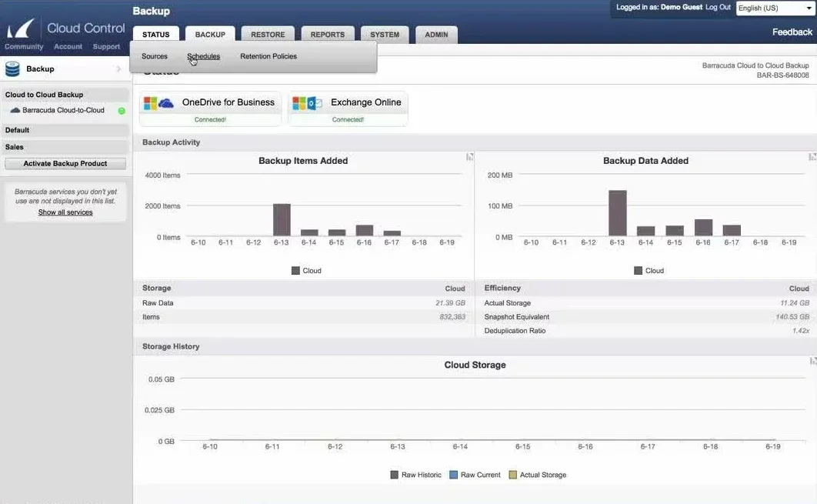Screen dimensions: 817x504
Task: Click the Deduplication Ratio value 1.42x
Action: [x=801, y=331]
